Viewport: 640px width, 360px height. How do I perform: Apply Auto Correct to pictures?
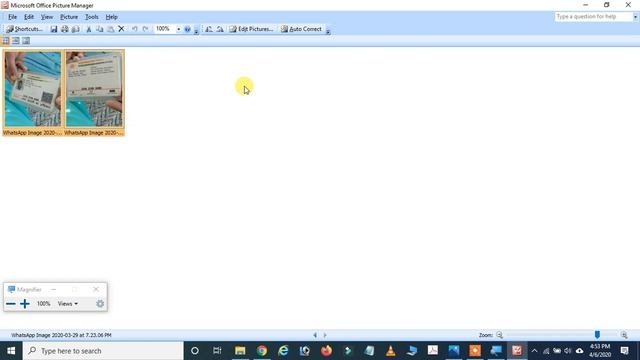(x=301, y=29)
